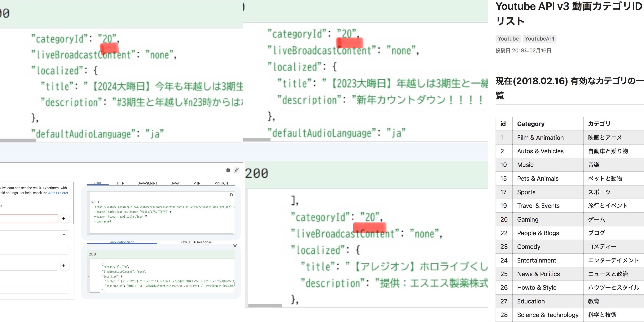The height and width of the screenshot is (322, 644).
Task: Click the YouTubeAPI tag
Action: (539, 39)
